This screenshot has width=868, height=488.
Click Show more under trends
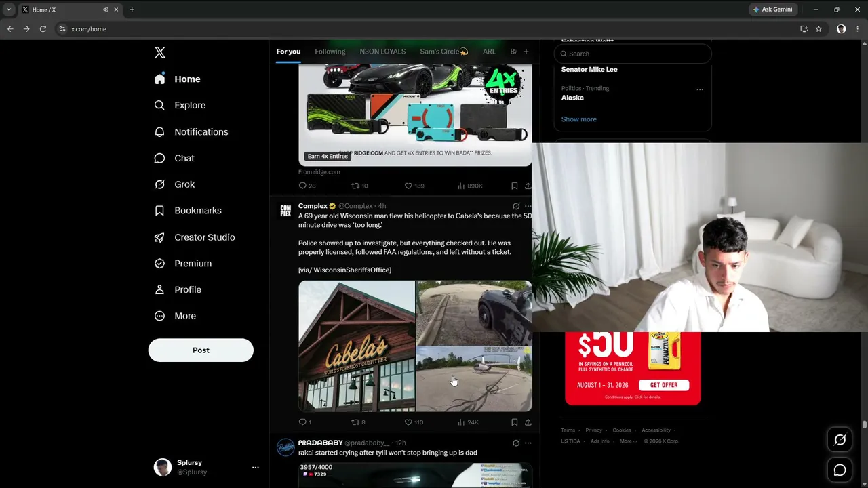(x=578, y=119)
